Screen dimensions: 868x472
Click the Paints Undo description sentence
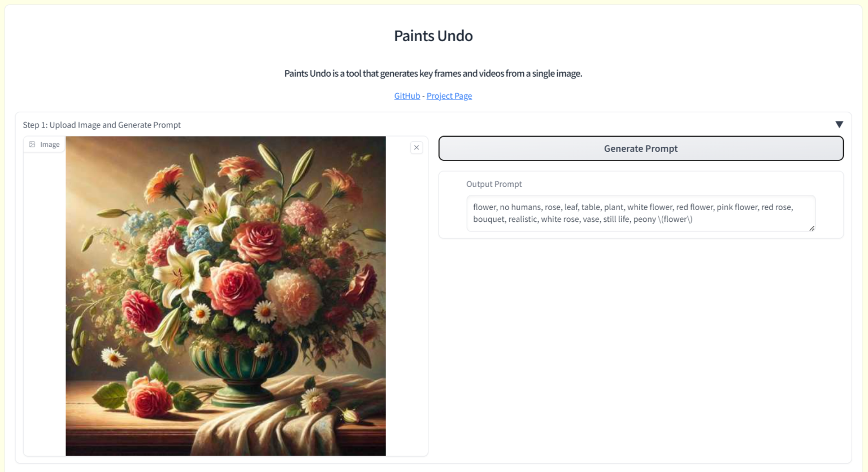pyautogui.click(x=433, y=73)
